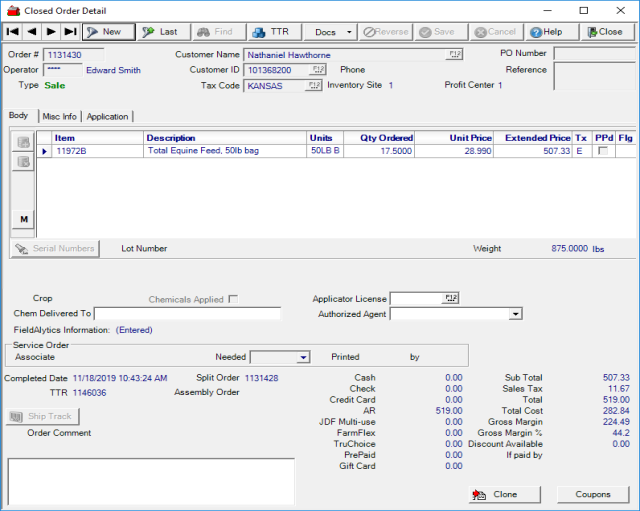
Task: Open the Authorized Agent dropdown
Action: pos(515,314)
